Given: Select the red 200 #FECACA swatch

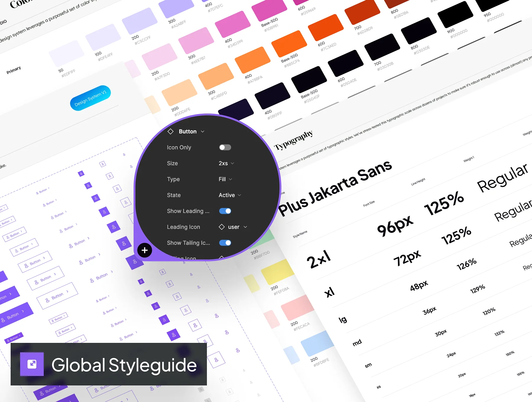Looking at the screenshot, I should [x=298, y=308].
